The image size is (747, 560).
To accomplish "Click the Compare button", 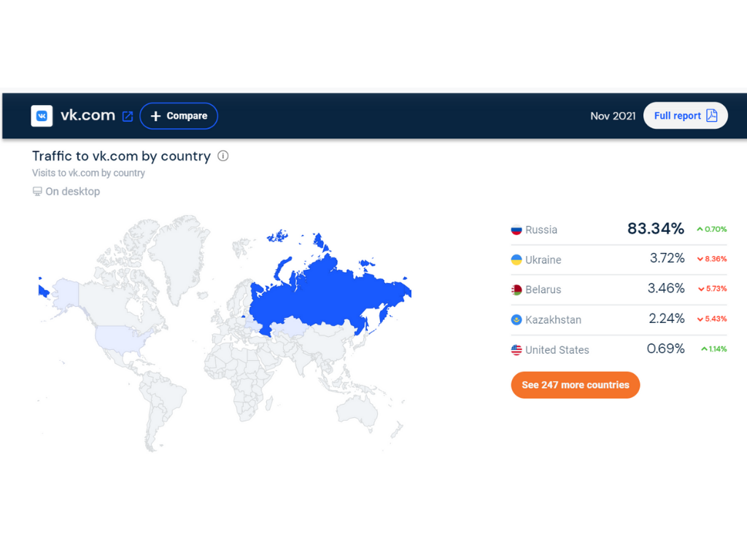I will [x=179, y=116].
